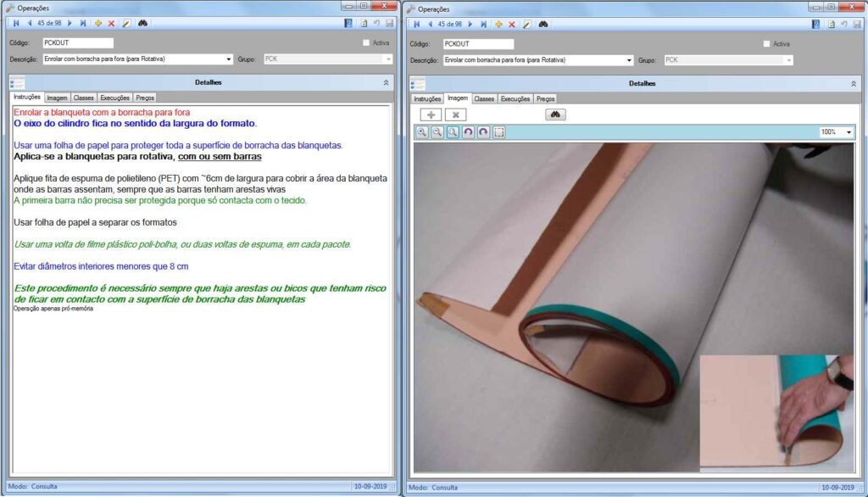Image resolution: width=868 pixels, height=497 pixels.
Task: Go to previous record in right window
Action: pyautogui.click(x=430, y=25)
